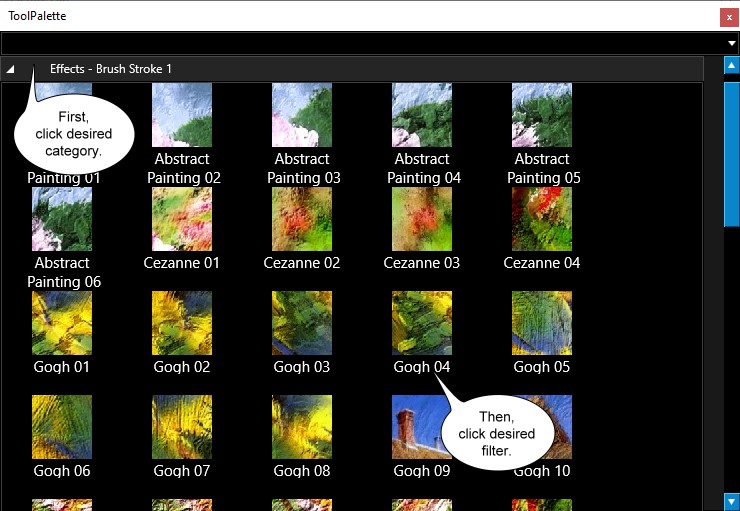Viewport: 740px width, 511px height.
Task: Select the Gogh 09 chimney thumbnail
Action: [x=418, y=427]
